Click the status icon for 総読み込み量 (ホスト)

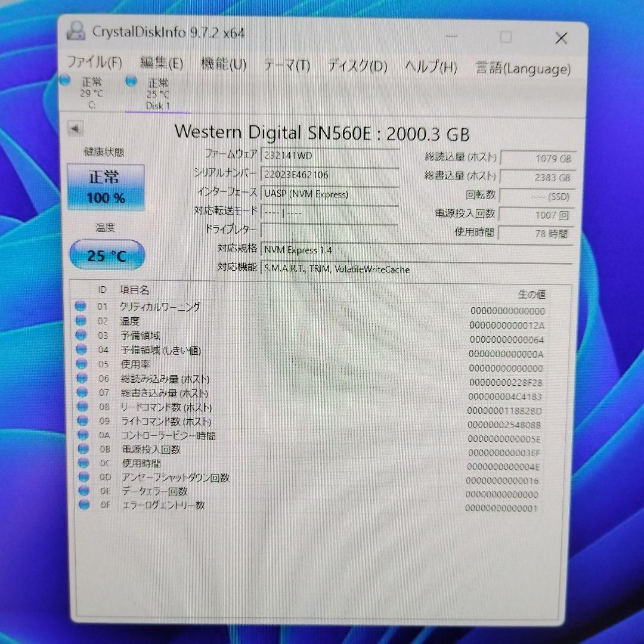81,378
